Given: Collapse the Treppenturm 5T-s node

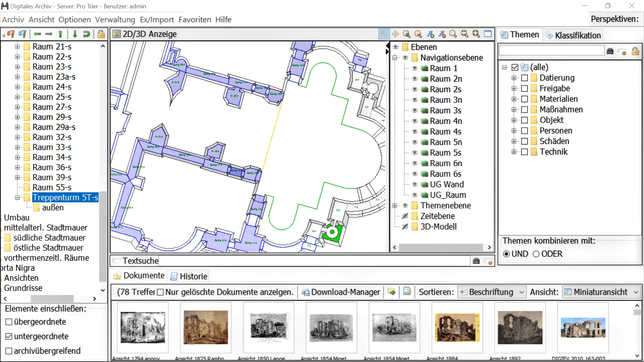Looking at the screenshot, I should (x=17, y=198).
